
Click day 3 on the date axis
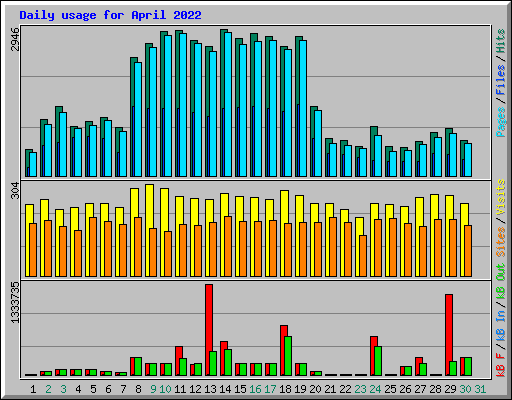coord(63,389)
